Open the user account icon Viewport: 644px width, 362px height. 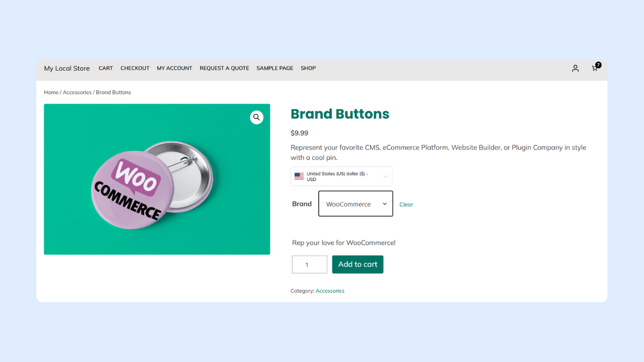575,68
